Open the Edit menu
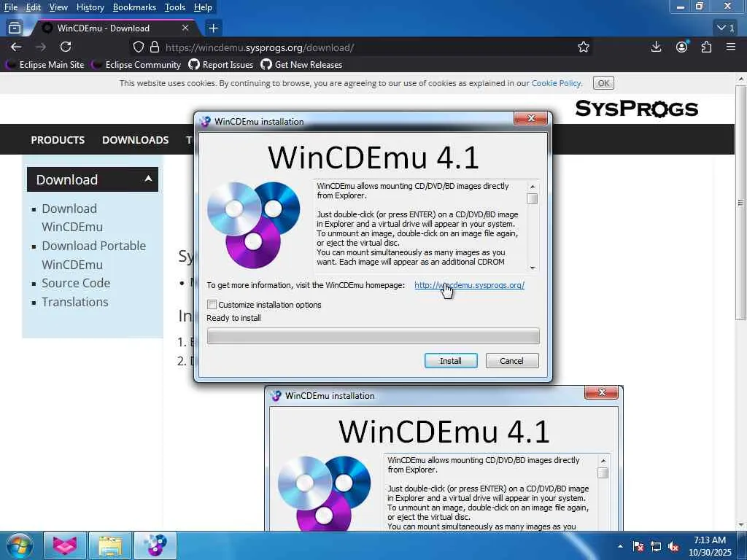This screenshot has height=560, width=747. [33, 7]
